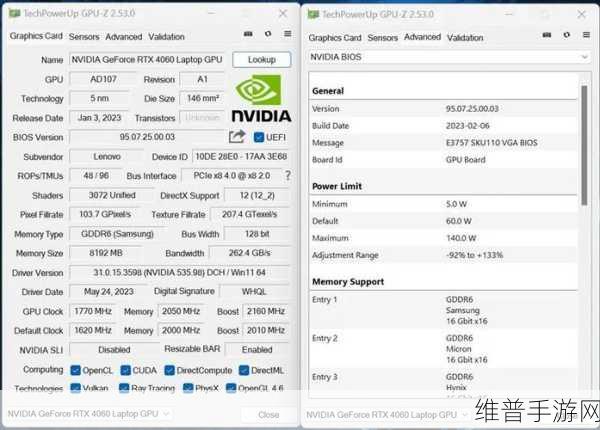Click the NVIDIA logo image

point(261,99)
